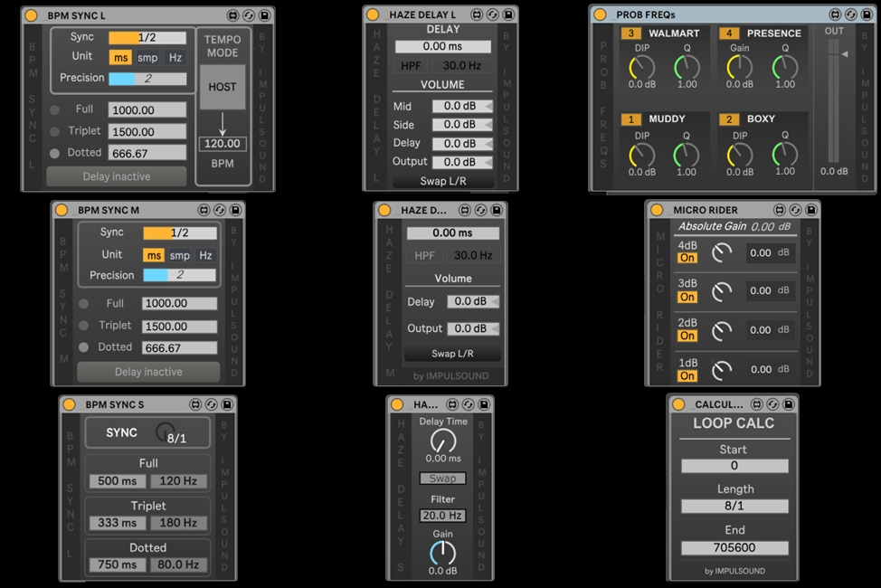
Task: Click the device activator circle on PROB FREQs
Action: point(602,14)
